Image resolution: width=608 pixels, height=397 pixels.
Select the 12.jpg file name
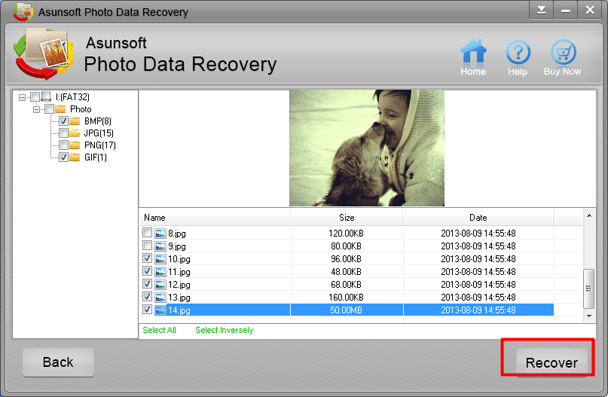pyautogui.click(x=179, y=285)
